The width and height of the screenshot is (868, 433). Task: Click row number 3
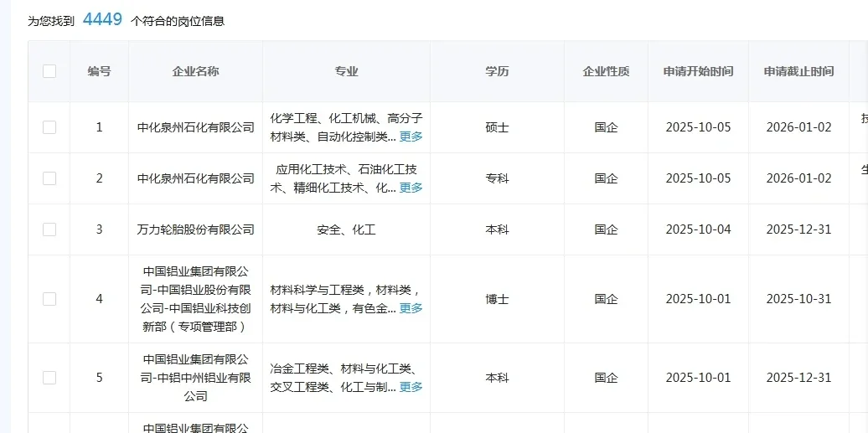(99, 229)
